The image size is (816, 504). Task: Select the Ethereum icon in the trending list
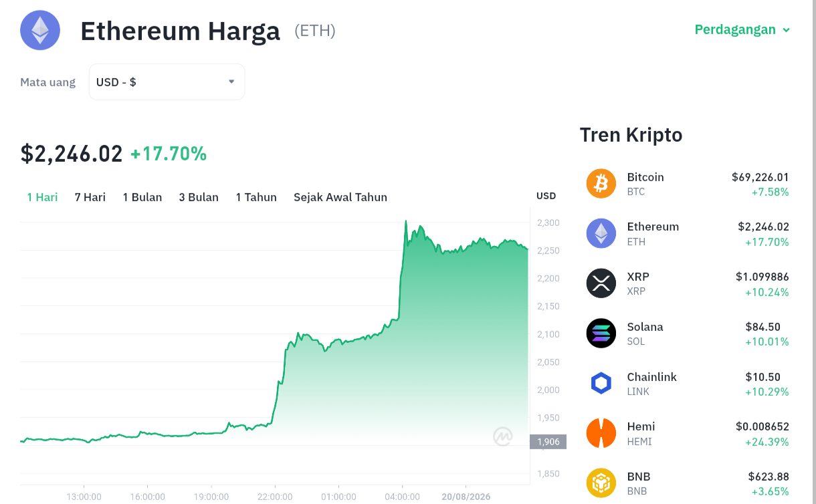(601, 233)
